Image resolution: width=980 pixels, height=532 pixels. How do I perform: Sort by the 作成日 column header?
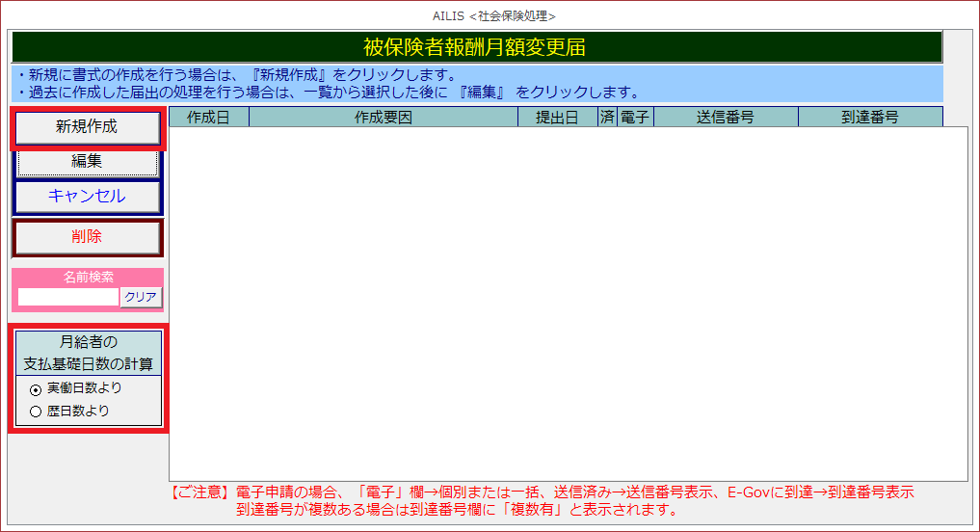click(x=208, y=118)
